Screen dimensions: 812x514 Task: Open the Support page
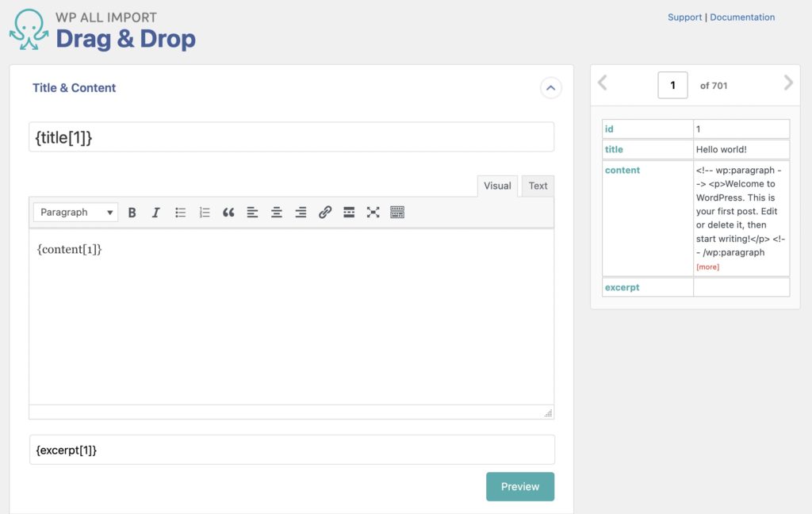(684, 17)
